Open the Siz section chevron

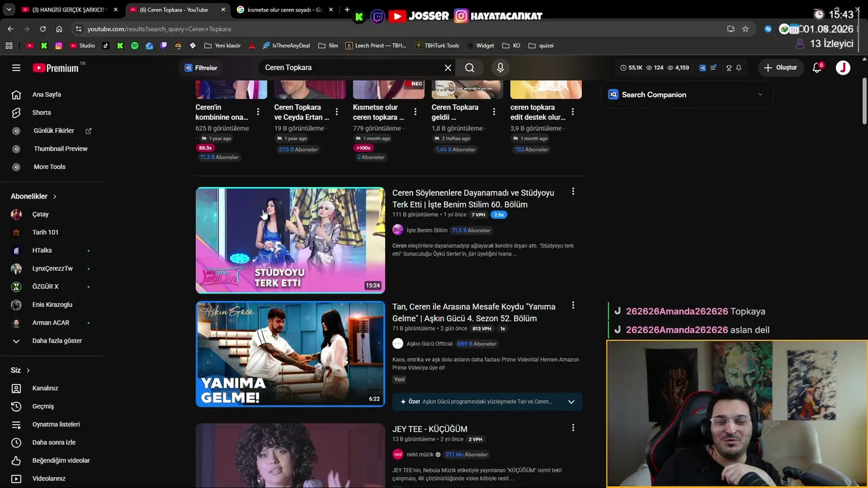28,370
